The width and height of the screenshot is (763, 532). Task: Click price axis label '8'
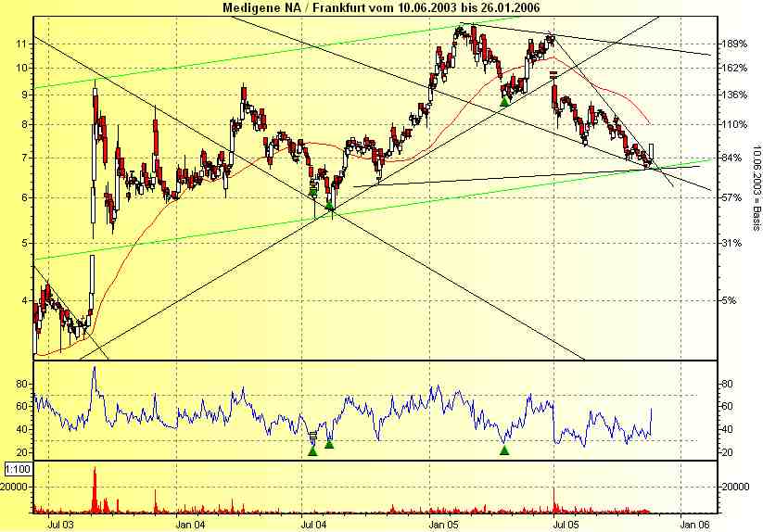pyautogui.click(x=23, y=124)
